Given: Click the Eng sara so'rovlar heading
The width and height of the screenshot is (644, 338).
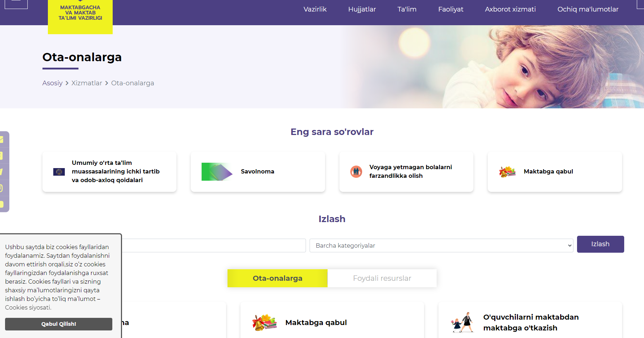Looking at the screenshot, I should coord(332,132).
